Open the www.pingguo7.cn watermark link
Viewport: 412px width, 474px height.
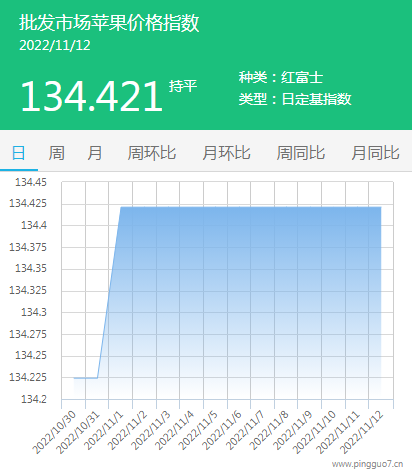[x=367, y=464]
